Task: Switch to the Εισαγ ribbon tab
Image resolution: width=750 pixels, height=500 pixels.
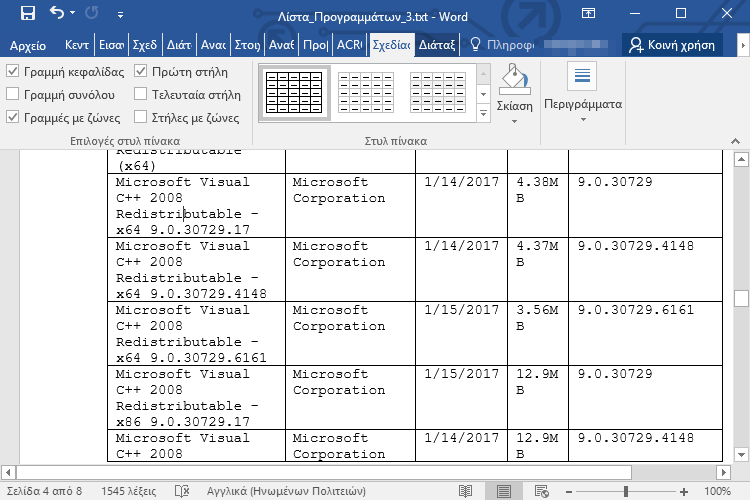Action: point(111,45)
